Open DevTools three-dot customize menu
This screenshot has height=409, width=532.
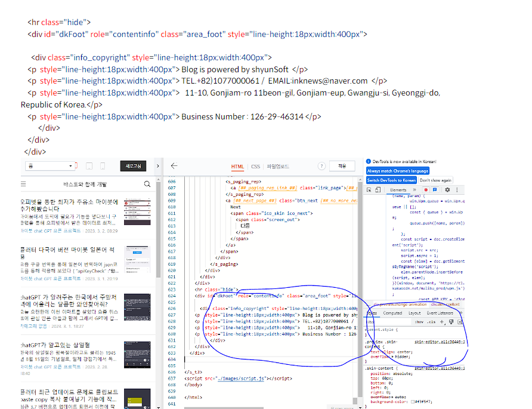457,190
